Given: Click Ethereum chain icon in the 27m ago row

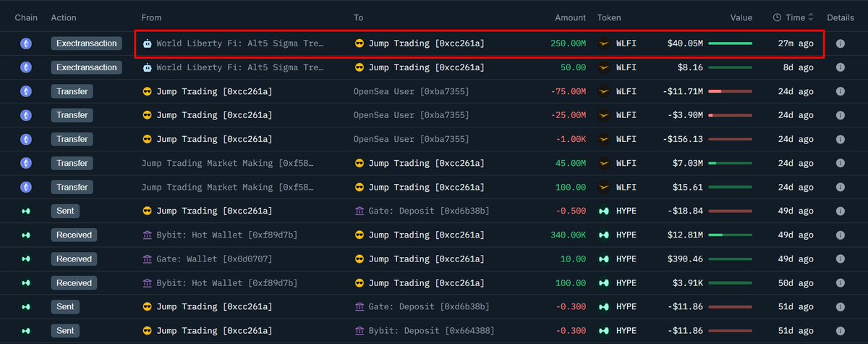Looking at the screenshot, I should (x=26, y=43).
